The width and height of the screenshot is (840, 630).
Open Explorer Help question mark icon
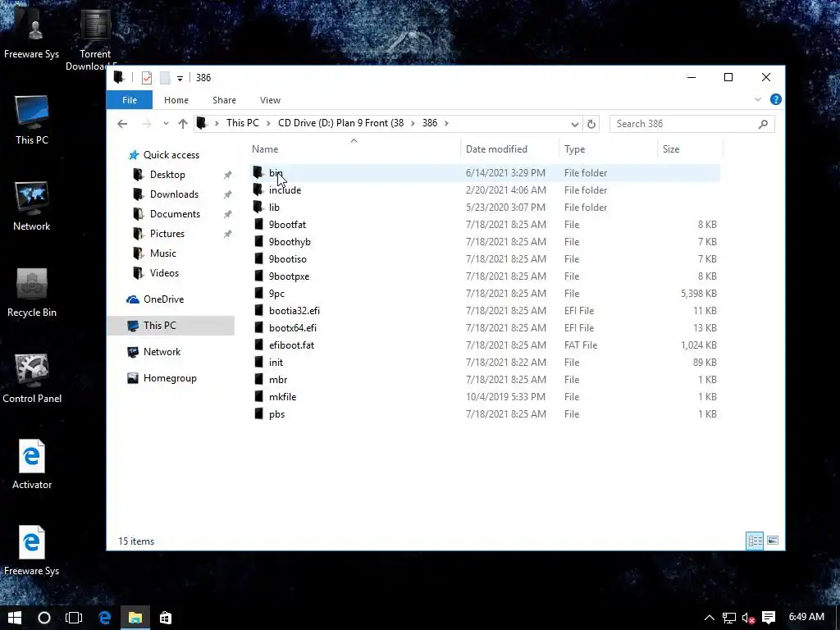click(775, 99)
